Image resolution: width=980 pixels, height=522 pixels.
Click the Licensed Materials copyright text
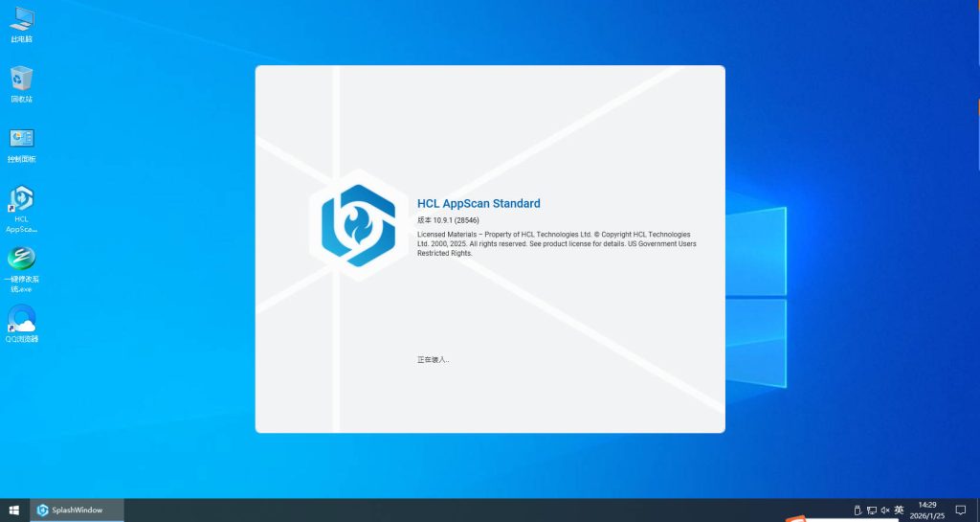[555, 243]
